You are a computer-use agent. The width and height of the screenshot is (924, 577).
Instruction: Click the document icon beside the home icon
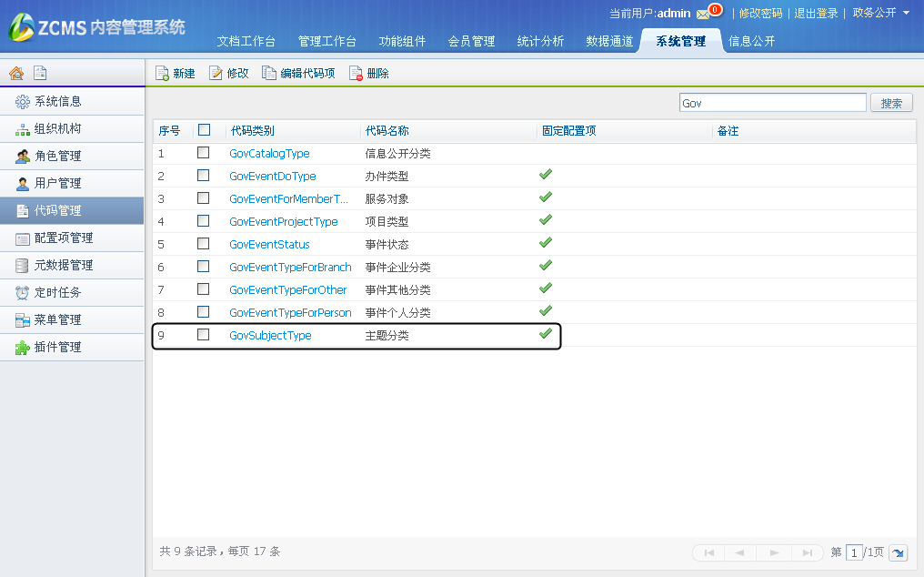tap(40, 74)
